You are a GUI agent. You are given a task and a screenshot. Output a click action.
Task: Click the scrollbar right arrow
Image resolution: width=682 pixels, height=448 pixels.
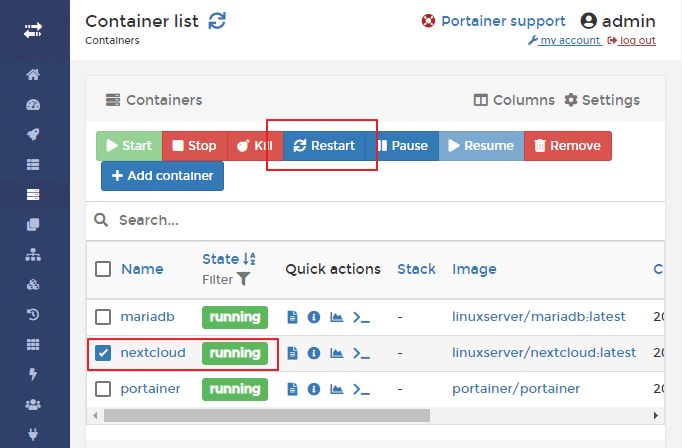655,415
